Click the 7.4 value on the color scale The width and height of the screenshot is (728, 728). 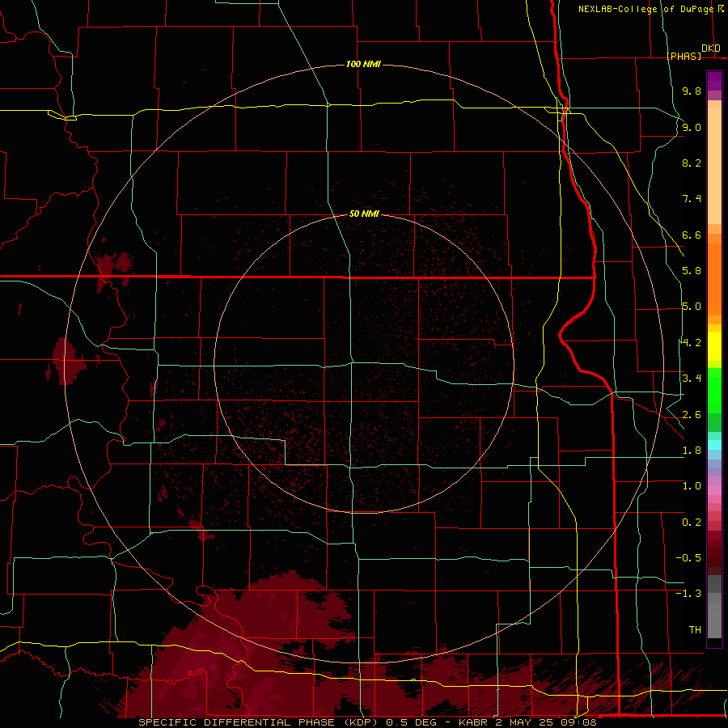point(692,199)
